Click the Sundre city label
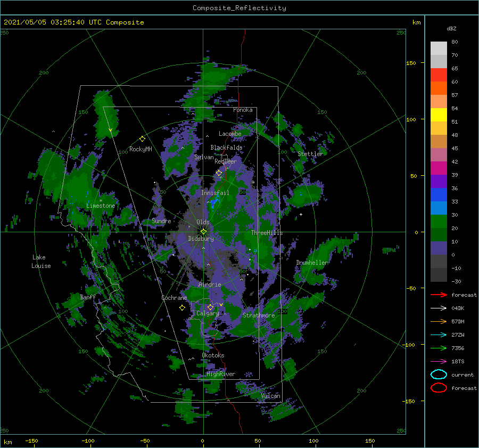This screenshot has width=479, height=448. click(161, 221)
